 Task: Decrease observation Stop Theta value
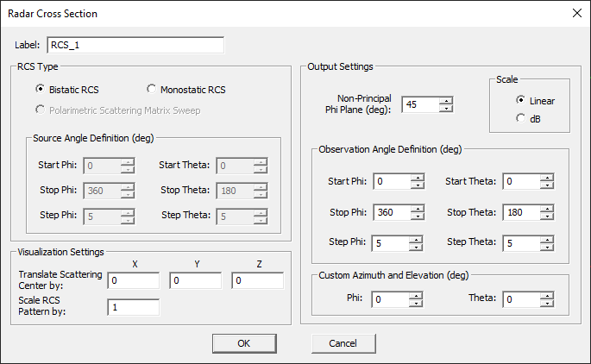pyautogui.click(x=547, y=216)
